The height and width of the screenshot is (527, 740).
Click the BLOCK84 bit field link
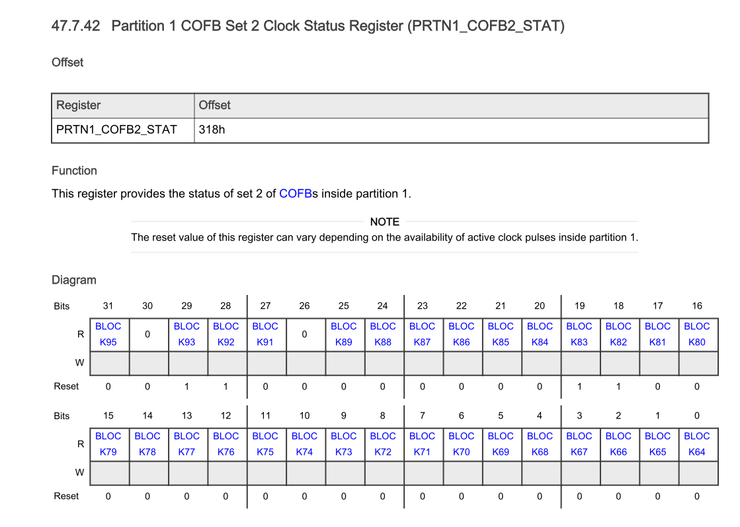click(x=540, y=334)
